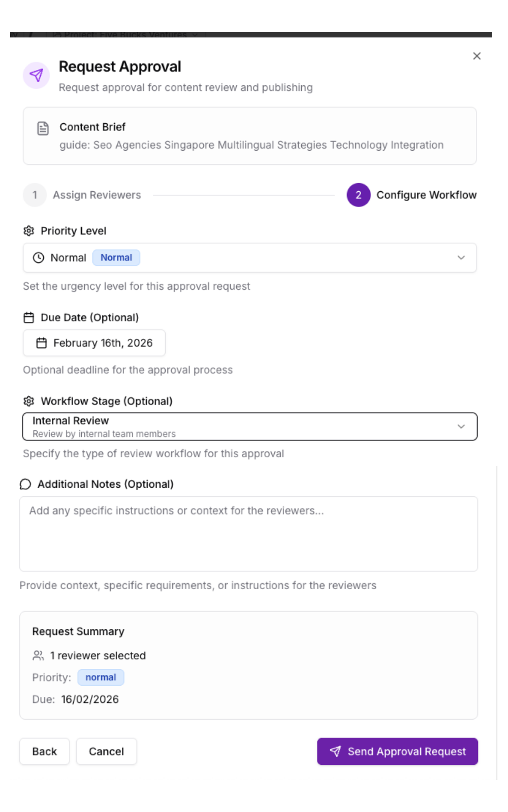Click 'Set the urgency level' helper text
Screen dimensions: 508x812
137,286
